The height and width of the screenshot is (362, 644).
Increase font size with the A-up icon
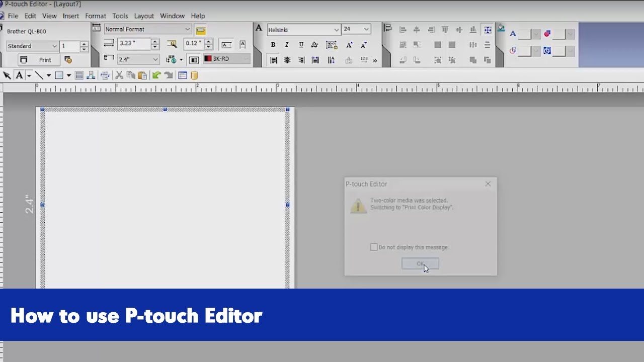(x=349, y=45)
